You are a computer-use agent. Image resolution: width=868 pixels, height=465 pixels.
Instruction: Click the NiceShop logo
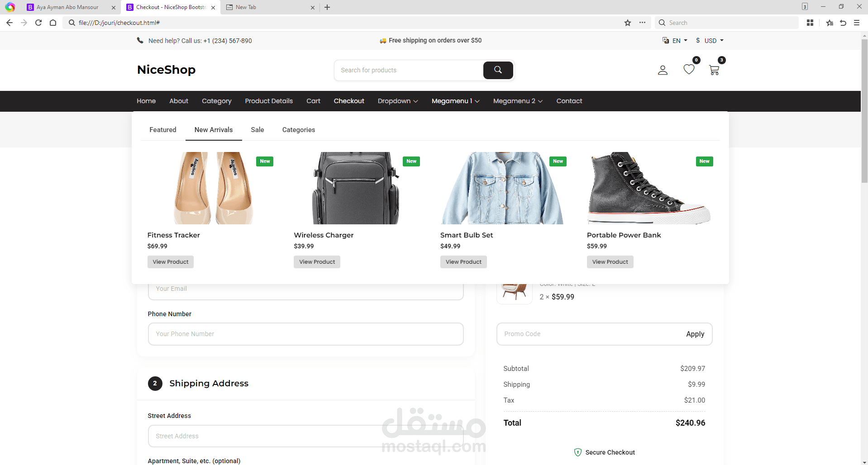click(x=167, y=70)
